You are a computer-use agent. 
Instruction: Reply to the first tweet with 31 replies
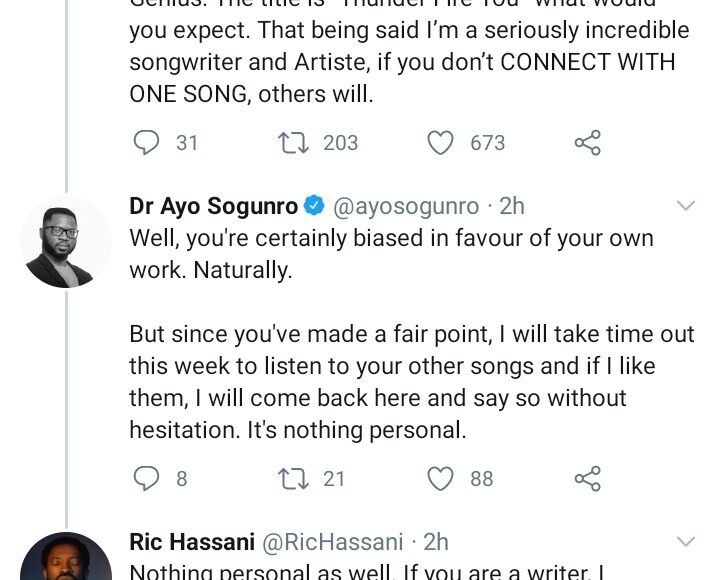[x=147, y=143]
